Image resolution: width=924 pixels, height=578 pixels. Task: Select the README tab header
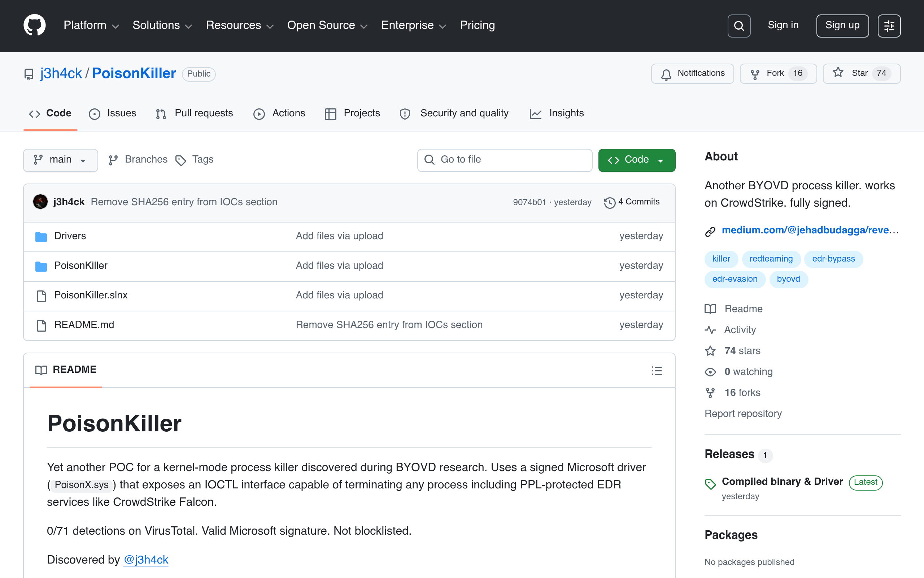(x=66, y=370)
